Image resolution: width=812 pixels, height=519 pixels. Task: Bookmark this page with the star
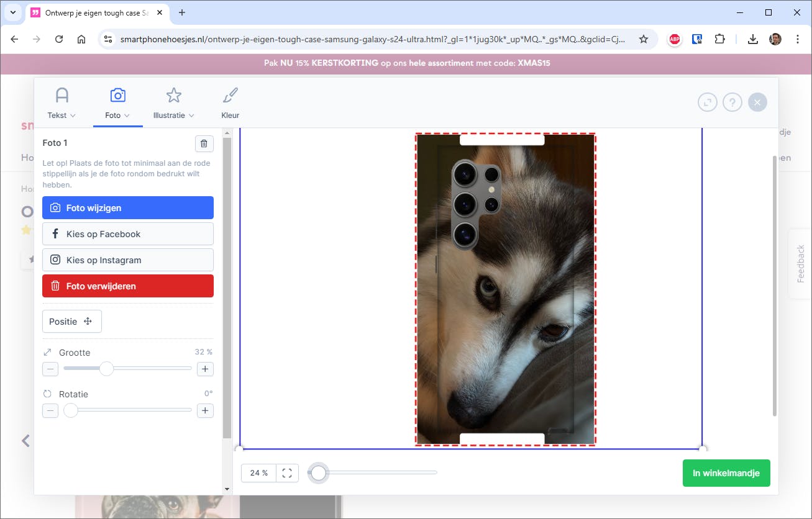(644, 39)
